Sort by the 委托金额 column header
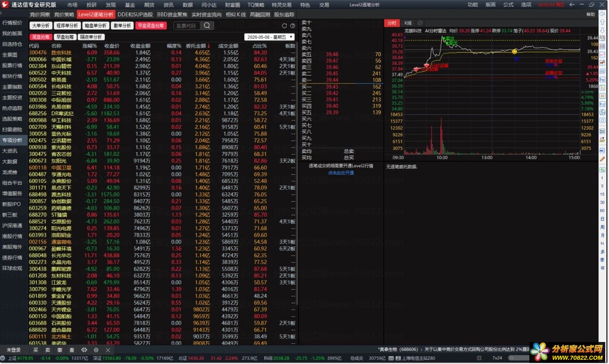Image resolution: width=609 pixels, height=364 pixels. click(197, 46)
